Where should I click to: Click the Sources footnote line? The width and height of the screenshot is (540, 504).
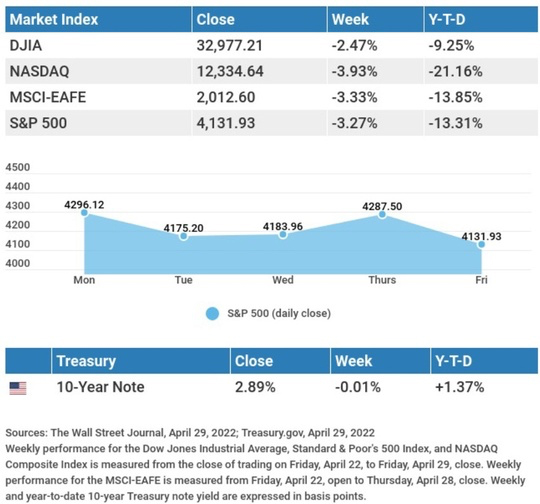pyautogui.click(x=190, y=433)
